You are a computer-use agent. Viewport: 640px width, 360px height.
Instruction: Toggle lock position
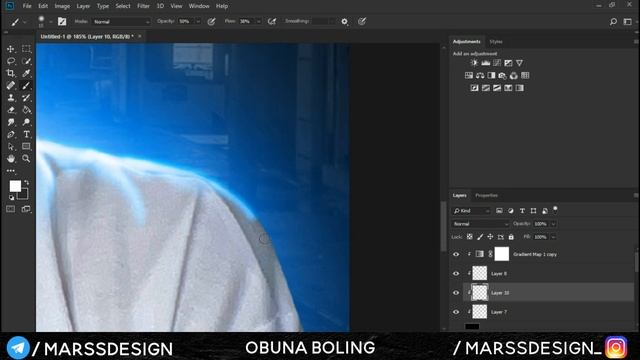(x=490, y=237)
